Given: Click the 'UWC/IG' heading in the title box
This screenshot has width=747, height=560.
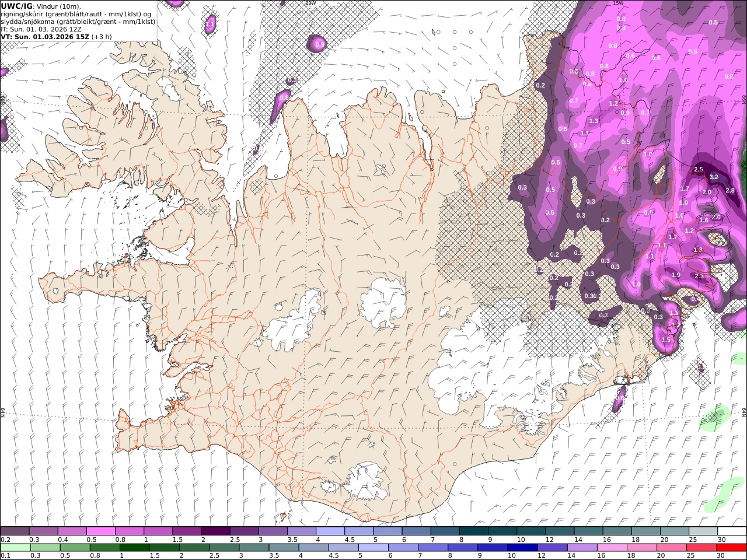Looking at the screenshot, I should (x=16, y=6).
